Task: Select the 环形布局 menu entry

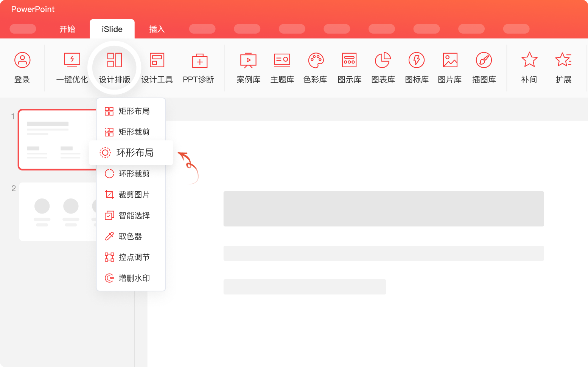Action: click(x=131, y=153)
